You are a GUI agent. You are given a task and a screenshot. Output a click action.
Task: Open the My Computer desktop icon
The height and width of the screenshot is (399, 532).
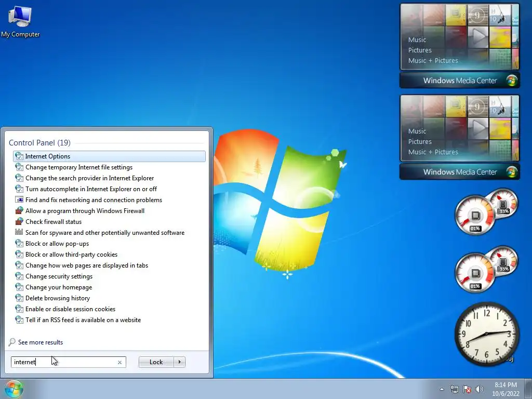coord(20,22)
